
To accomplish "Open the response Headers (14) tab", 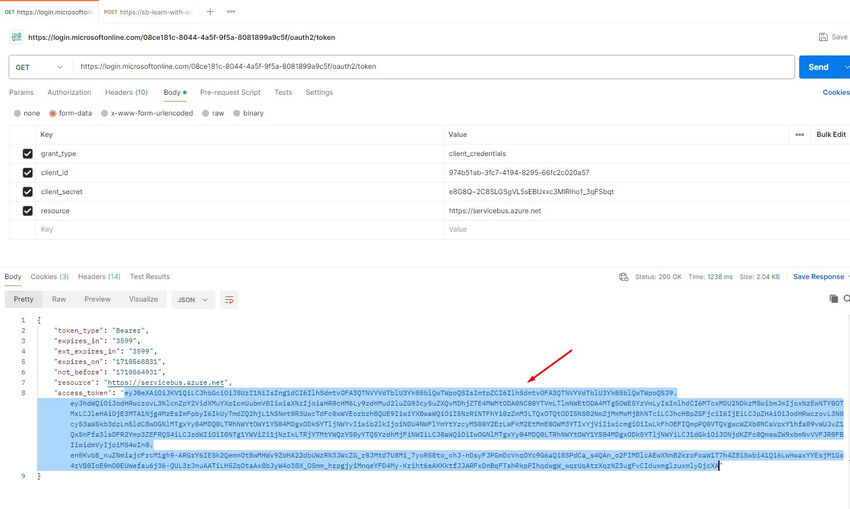I will click(x=99, y=277).
